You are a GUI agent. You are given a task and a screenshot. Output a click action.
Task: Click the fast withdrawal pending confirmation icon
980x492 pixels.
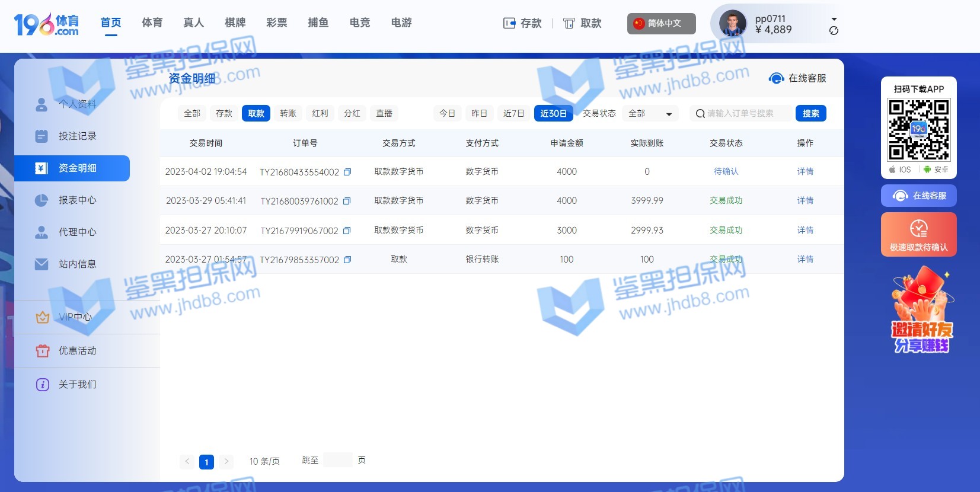pyautogui.click(x=918, y=229)
